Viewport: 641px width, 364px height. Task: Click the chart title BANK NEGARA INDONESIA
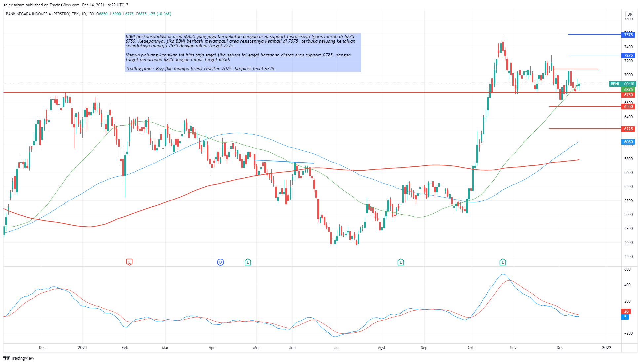click(42, 14)
